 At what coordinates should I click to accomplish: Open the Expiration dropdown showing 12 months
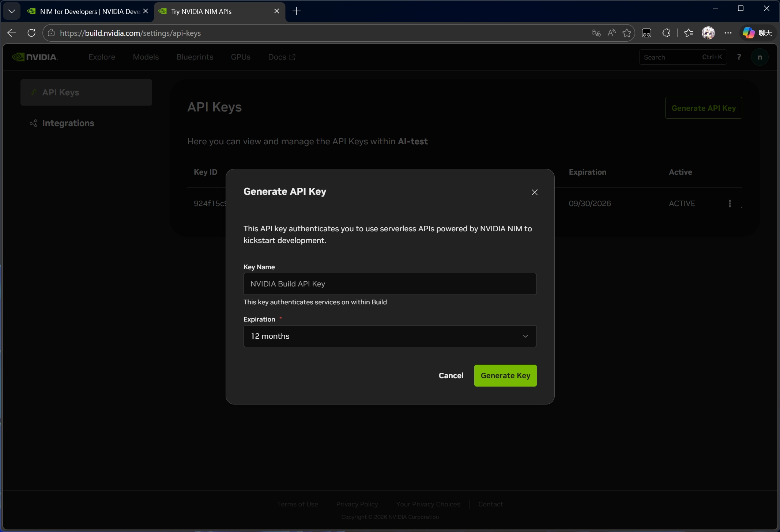tap(389, 336)
